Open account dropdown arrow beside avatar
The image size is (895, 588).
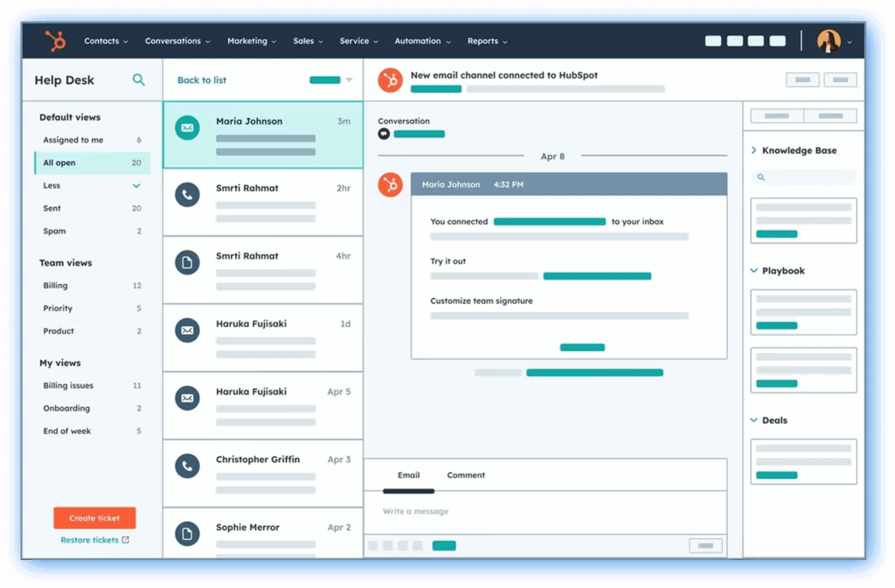tap(850, 42)
